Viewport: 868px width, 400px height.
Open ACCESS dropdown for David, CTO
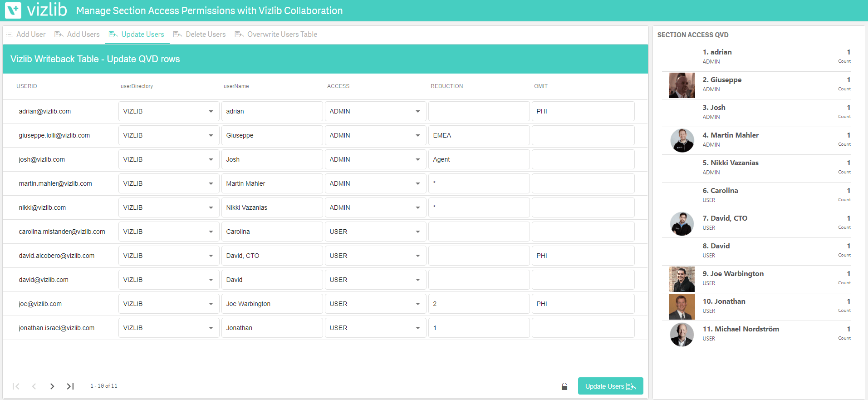pos(375,256)
